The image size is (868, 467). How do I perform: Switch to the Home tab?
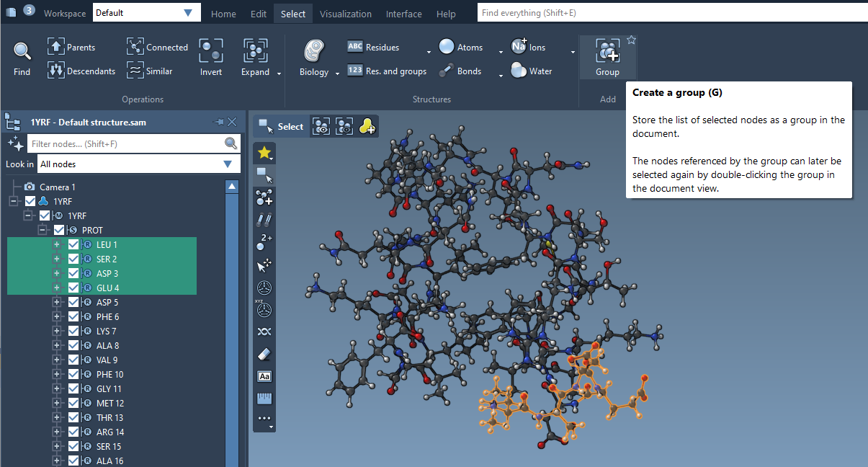tap(223, 14)
